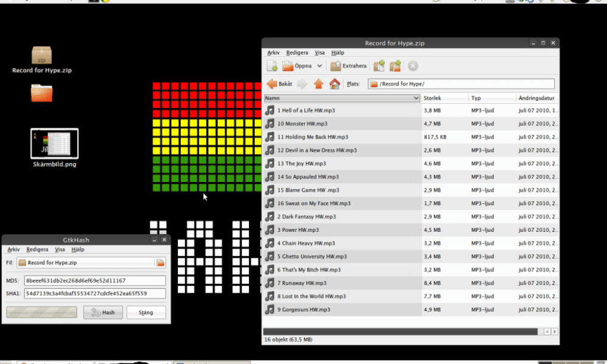Image resolution: width=607 pixels, height=364 pixels.
Task: Click the Extrahera archive button
Action: click(348, 66)
